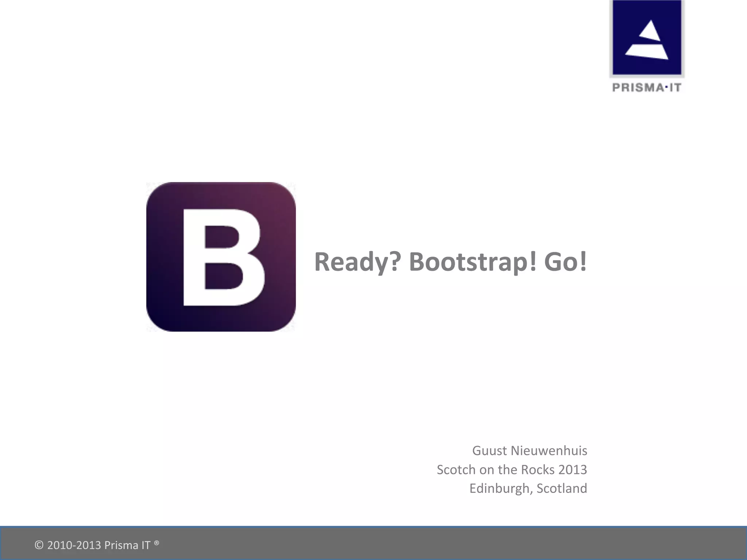Click the copyright © symbol in the footer
This screenshot has height=560, width=747.
click(39, 545)
